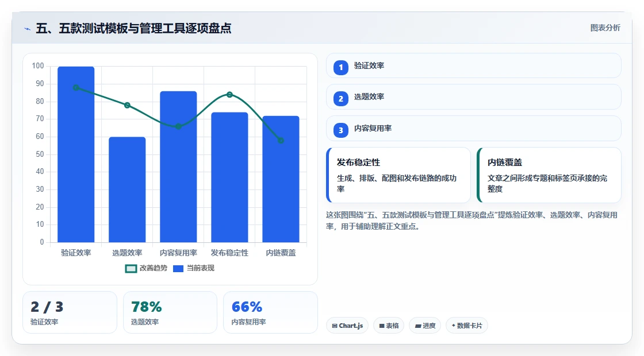Click the 进度 tag icon

(x=417, y=326)
